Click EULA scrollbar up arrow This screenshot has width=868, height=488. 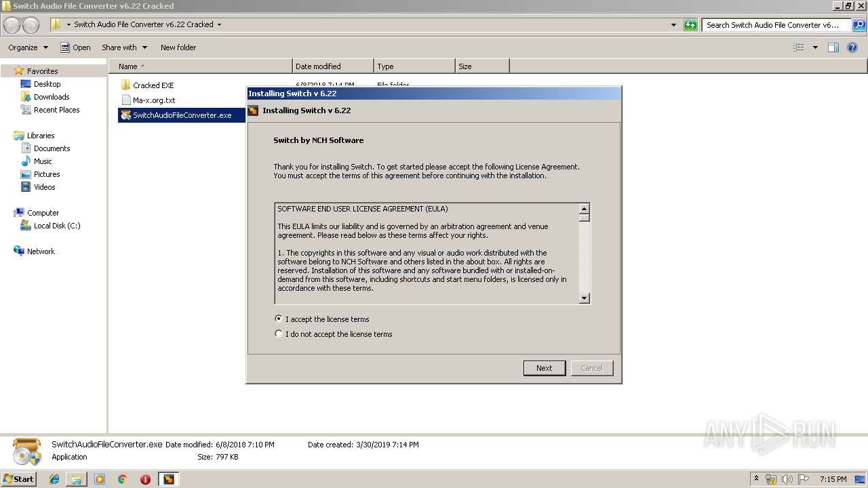585,208
